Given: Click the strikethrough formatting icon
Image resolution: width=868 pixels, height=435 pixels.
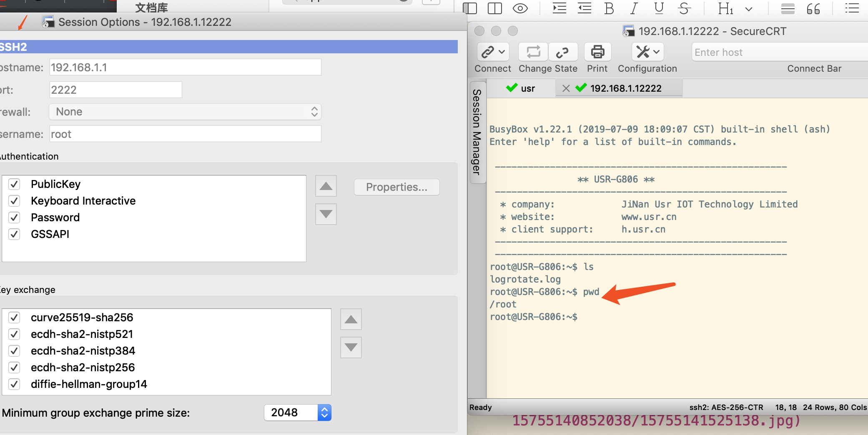Looking at the screenshot, I should pyautogui.click(x=684, y=8).
